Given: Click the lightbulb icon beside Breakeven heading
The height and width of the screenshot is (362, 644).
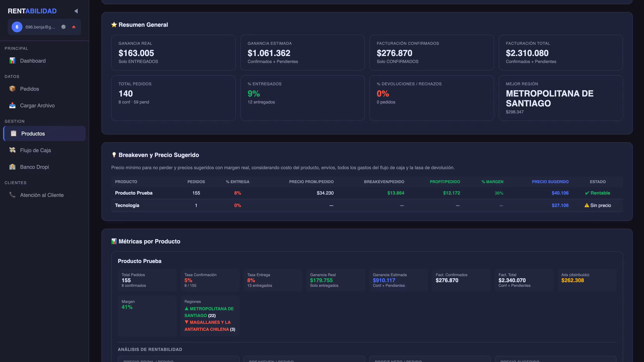Looking at the screenshot, I should pyautogui.click(x=114, y=155).
